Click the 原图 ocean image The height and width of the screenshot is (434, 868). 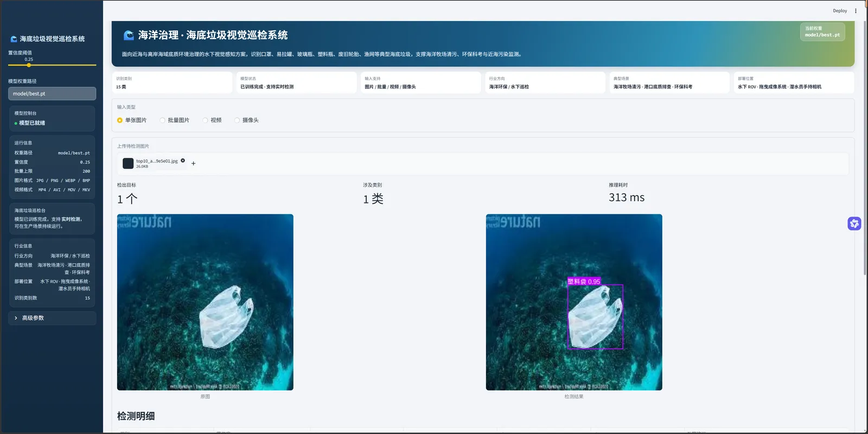point(205,302)
